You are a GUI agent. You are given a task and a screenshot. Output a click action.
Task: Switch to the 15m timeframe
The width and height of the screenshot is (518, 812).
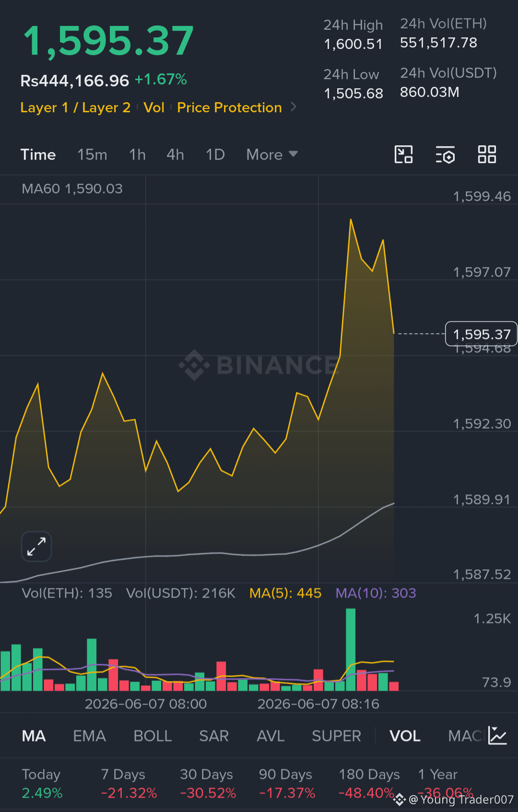pos(92,154)
